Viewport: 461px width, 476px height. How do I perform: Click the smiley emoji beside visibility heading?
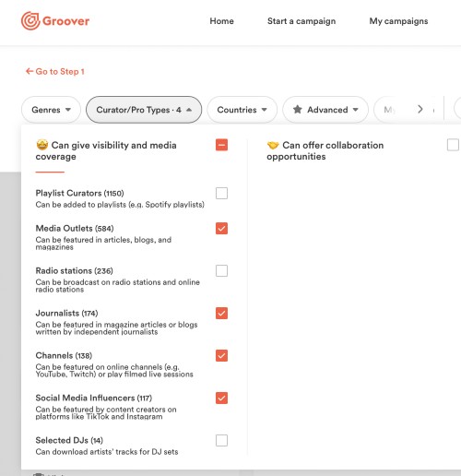pos(42,145)
